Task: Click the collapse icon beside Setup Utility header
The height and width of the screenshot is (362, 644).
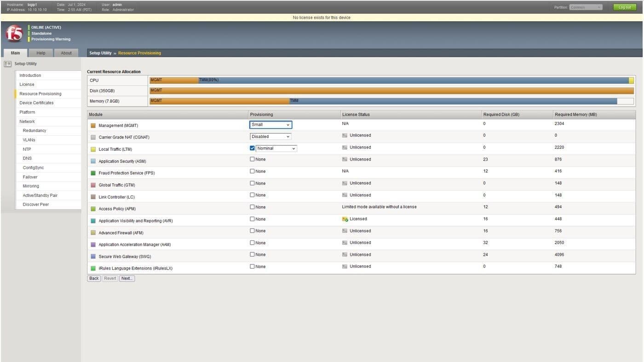Action: click(8, 63)
